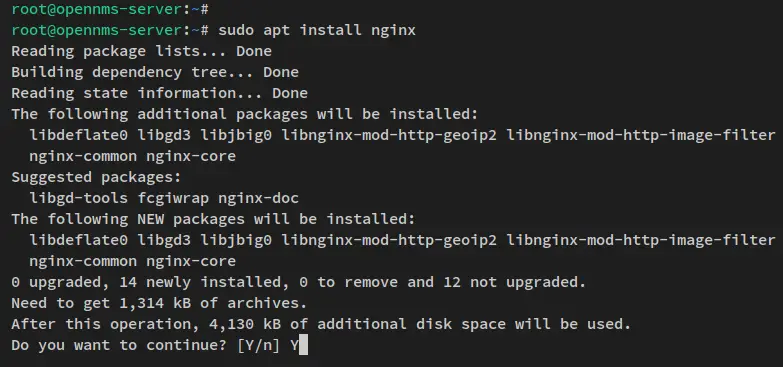Click the 'Building dependency tree... Done' line
The image size is (783, 367).
pos(155,72)
